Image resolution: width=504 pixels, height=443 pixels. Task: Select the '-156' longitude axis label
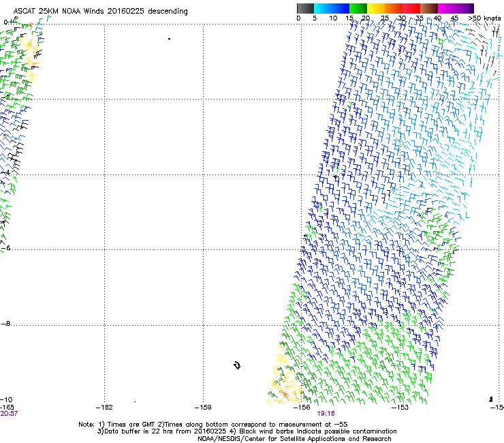coord(302,408)
